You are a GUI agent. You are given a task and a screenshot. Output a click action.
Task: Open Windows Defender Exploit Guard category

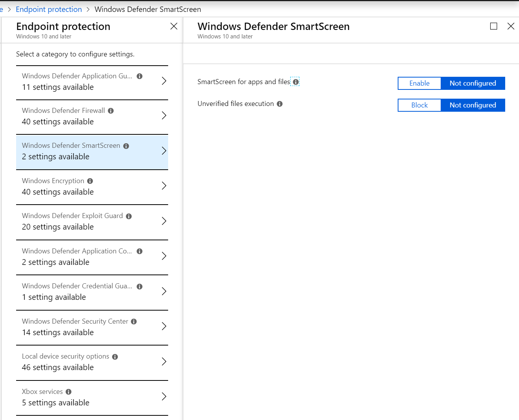coord(92,222)
